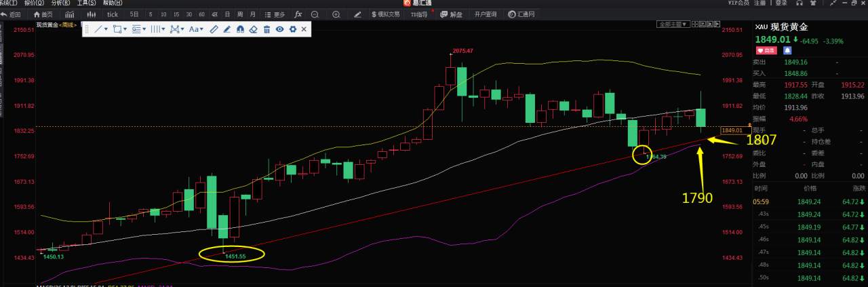Open the Aa text annotation dropdown
This screenshot has width=868, height=287.
(196, 29)
